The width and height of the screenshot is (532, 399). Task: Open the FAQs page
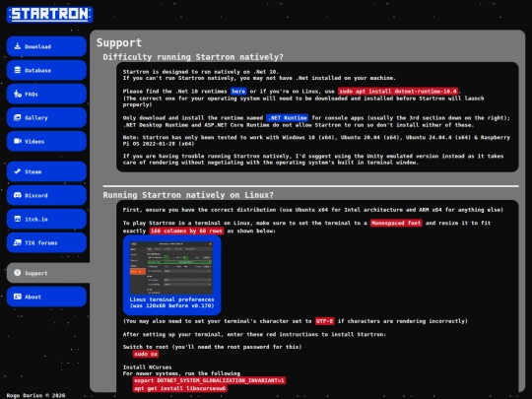pyautogui.click(x=46, y=94)
